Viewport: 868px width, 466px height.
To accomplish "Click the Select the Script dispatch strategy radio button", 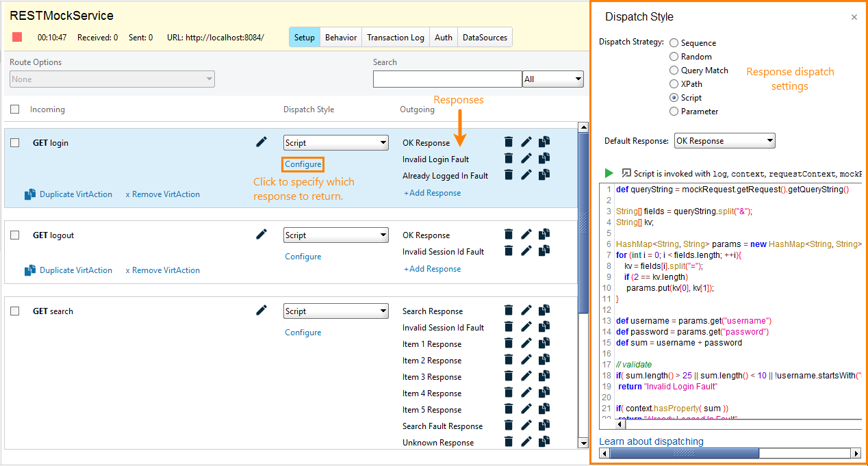I will click(674, 98).
